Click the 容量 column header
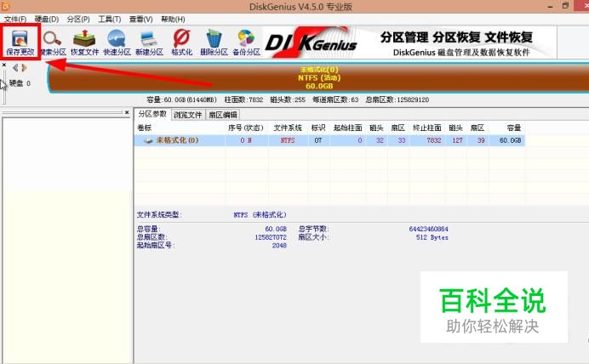Screen dimensions: 589x364 tap(514, 128)
